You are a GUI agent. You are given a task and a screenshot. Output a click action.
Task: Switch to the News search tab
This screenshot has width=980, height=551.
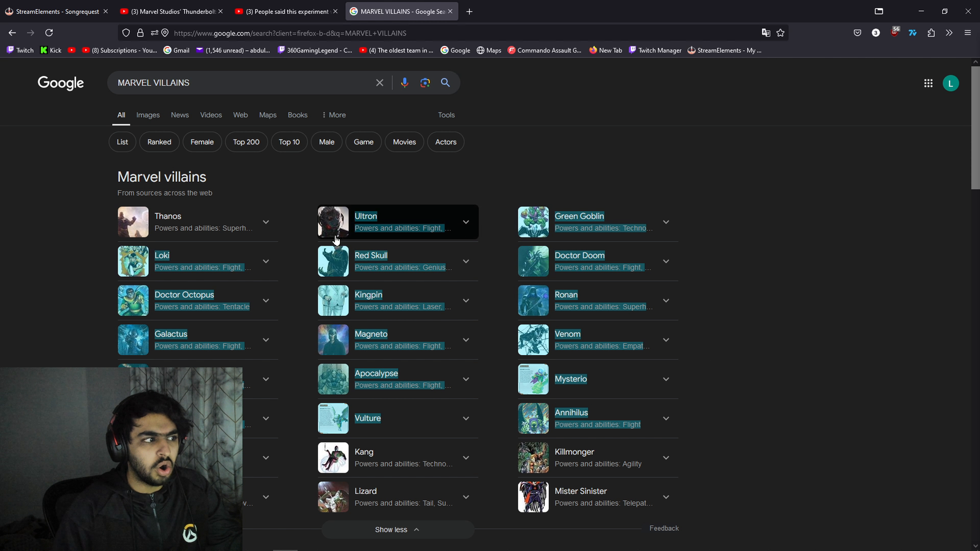coord(179,115)
